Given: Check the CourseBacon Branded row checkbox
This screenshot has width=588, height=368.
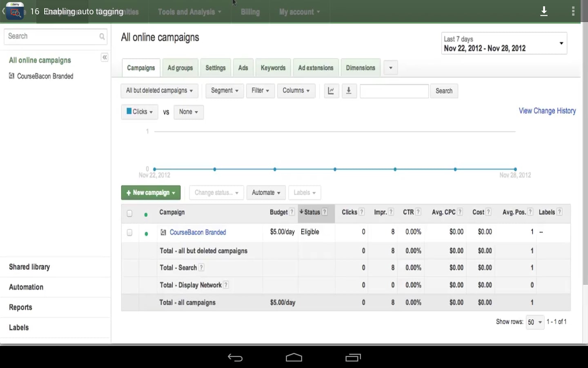Looking at the screenshot, I should click(129, 232).
